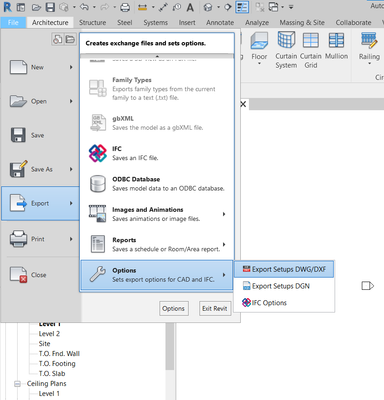Select the Text 'A' tool icon

tap(190, 7)
